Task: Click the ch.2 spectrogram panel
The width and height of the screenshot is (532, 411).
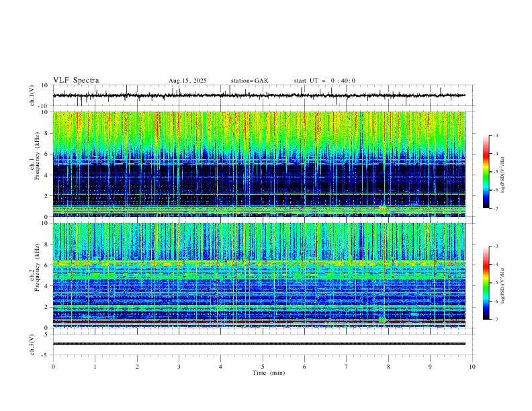Action: pos(259,275)
